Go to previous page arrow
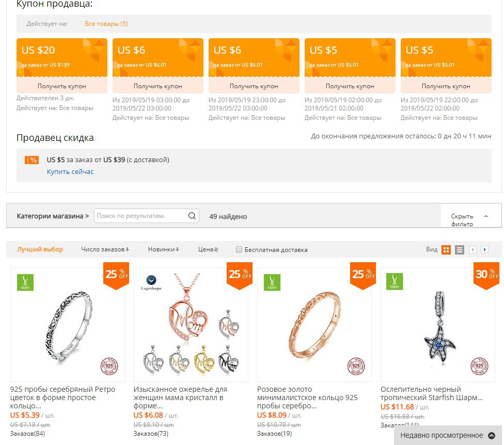504x445 pixels. tap(472, 250)
